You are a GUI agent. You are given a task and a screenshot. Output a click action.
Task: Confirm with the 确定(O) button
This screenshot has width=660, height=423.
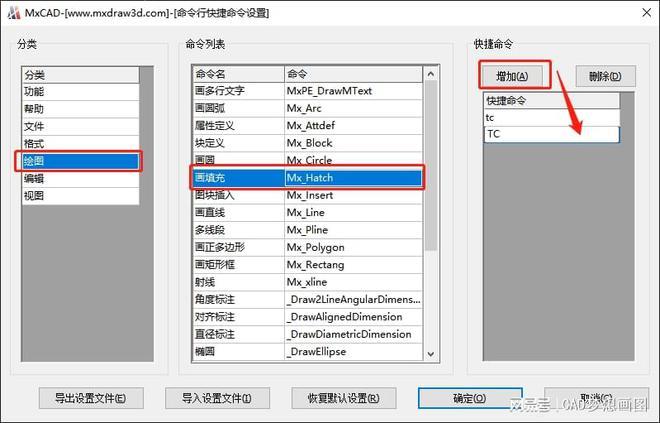[x=469, y=398]
